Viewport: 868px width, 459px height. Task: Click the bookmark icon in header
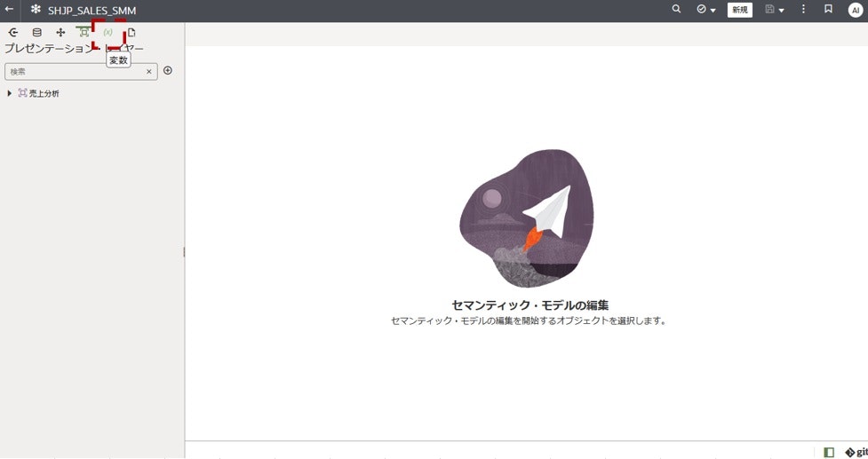(828, 9)
